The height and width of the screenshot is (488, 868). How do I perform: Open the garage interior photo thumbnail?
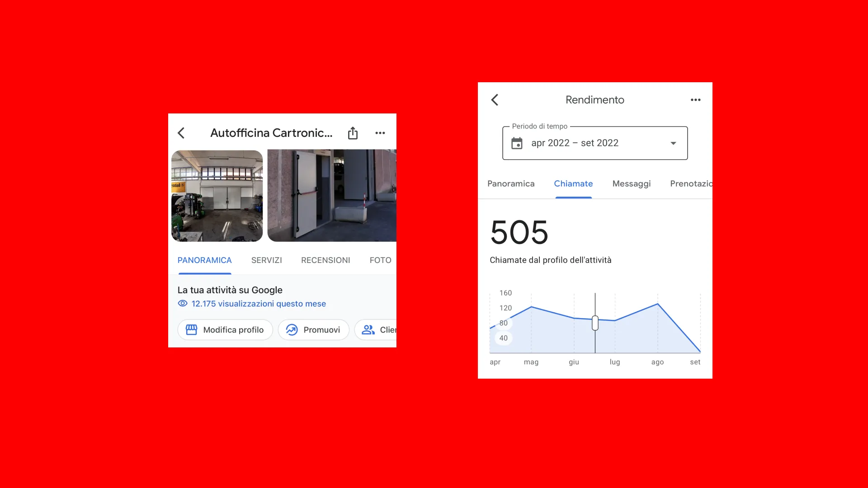click(217, 196)
